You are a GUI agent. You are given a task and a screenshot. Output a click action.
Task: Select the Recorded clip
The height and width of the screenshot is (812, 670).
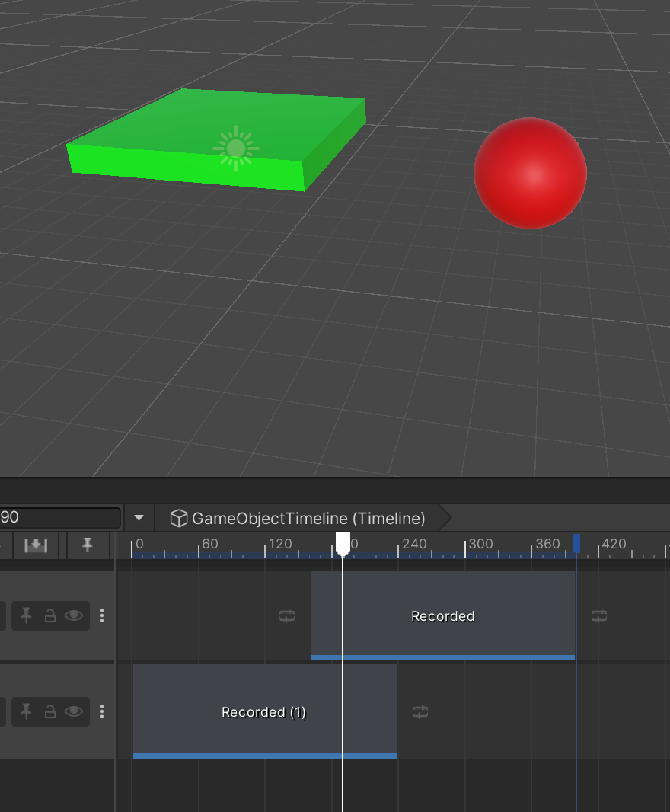click(442, 615)
